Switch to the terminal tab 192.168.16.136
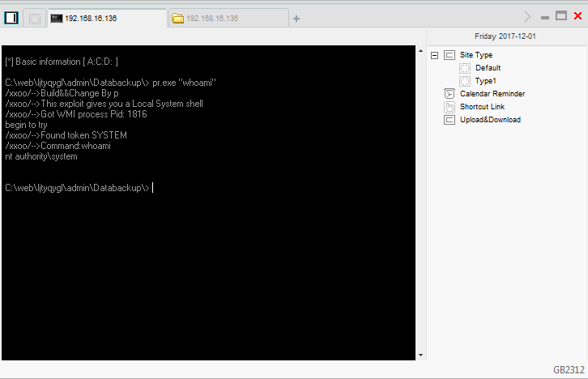The height and width of the screenshot is (379, 588). click(107, 18)
